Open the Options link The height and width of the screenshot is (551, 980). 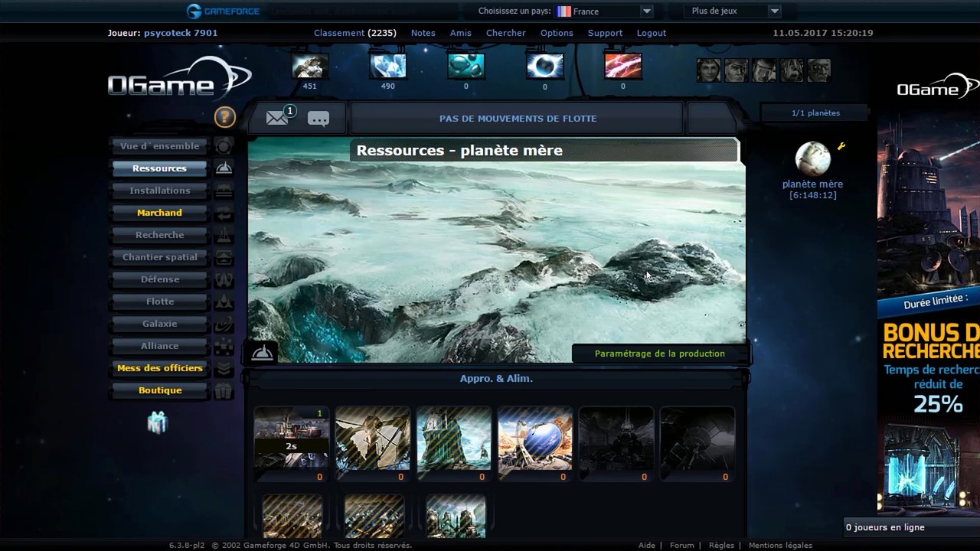(x=557, y=33)
